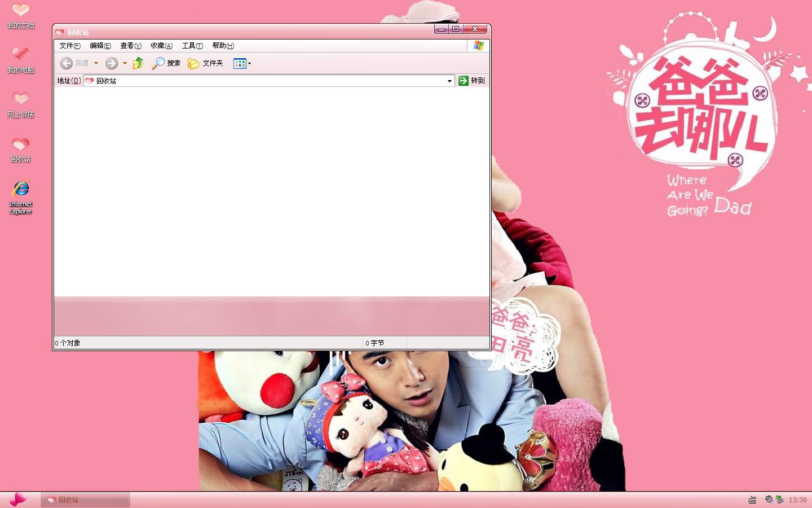
Task: Launch Internet Explorer desktop icon
Action: (20, 197)
